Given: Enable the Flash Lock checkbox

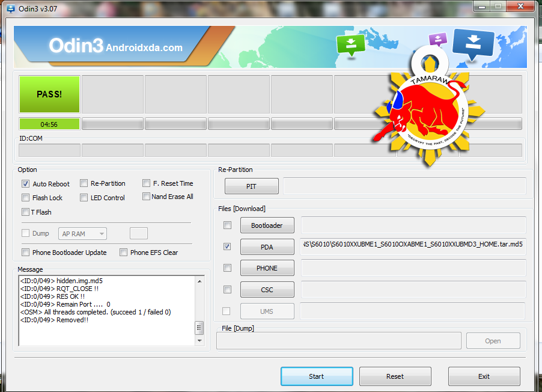Looking at the screenshot, I should [x=26, y=198].
